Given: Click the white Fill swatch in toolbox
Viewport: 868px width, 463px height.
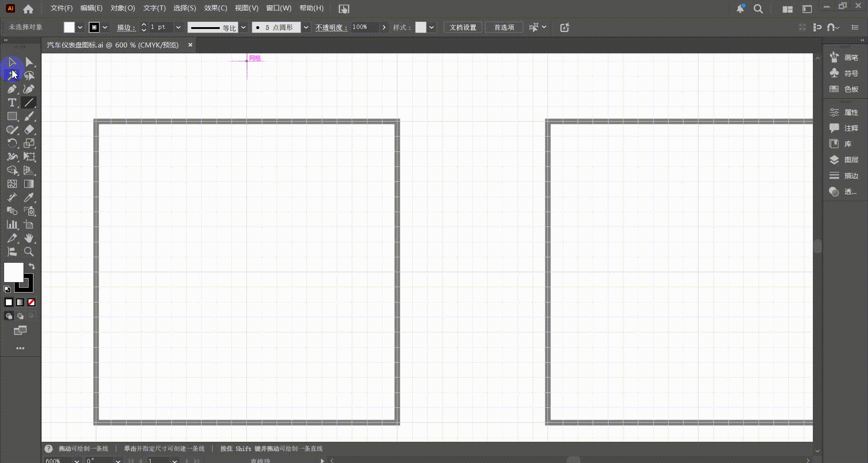Looking at the screenshot, I should pos(14,273).
